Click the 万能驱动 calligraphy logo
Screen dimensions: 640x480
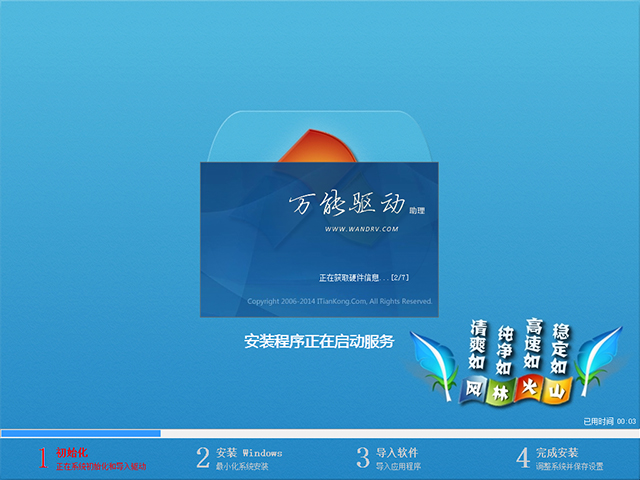coord(345,206)
